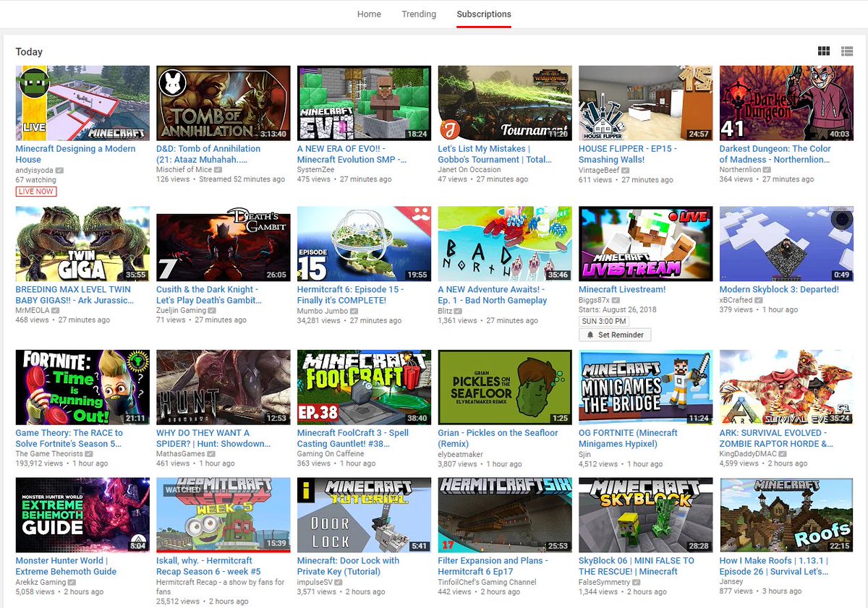868x608 pixels.
Task: Open Modern Skyblock 3 thumbnail
Action: pyautogui.click(x=786, y=244)
